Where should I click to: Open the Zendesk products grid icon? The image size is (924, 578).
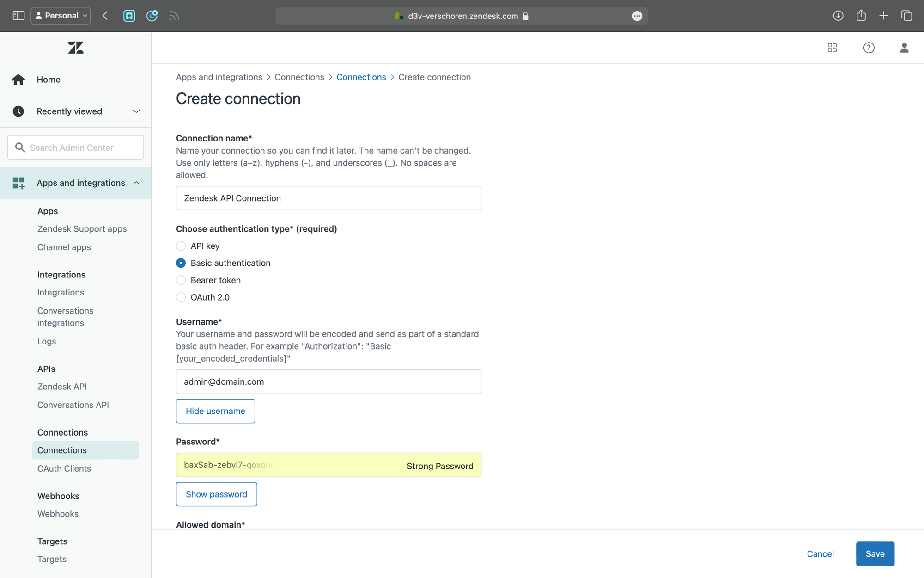pos(832,48)
